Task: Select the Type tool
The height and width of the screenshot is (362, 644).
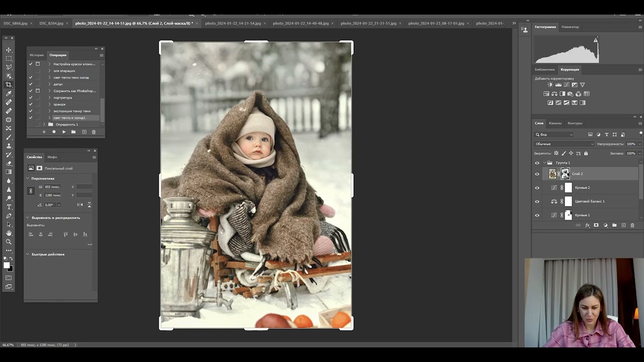Action: 9,207
